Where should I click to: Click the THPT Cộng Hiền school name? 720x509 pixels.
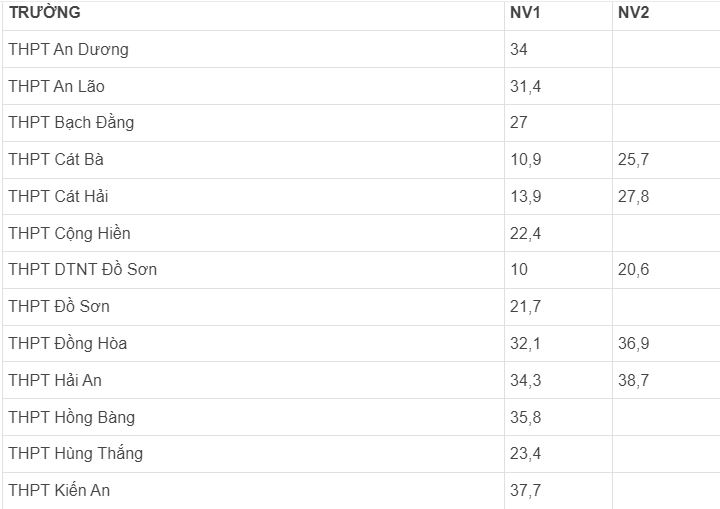click(69, 233)
